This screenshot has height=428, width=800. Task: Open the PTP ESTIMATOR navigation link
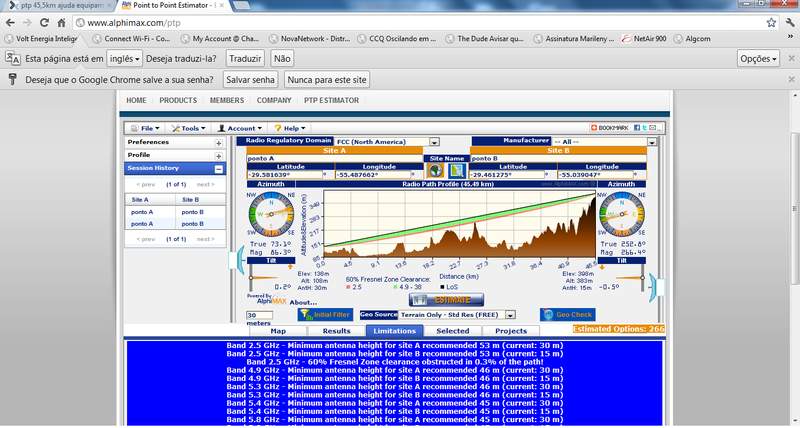click(x=332, y=100)
